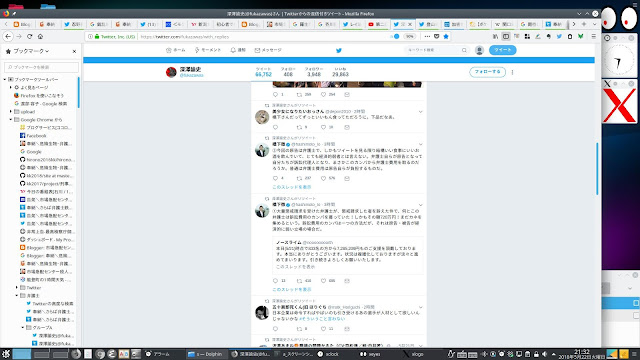
Task: Open new tab with plus button
Action: pyautogui.click(x=584, y=24)
